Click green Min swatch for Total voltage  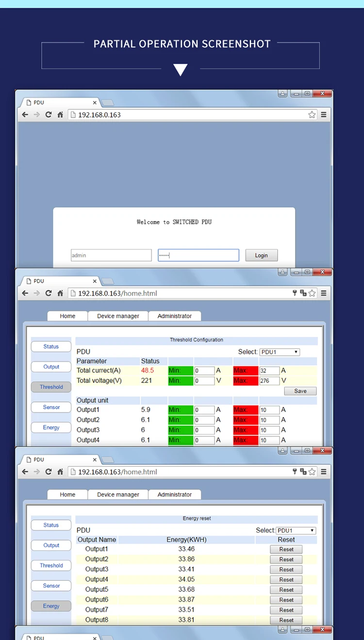click(x=181, y=381)
